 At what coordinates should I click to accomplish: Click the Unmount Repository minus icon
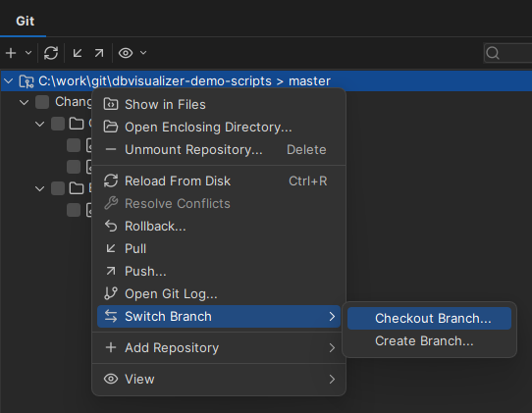click(111, 149)
